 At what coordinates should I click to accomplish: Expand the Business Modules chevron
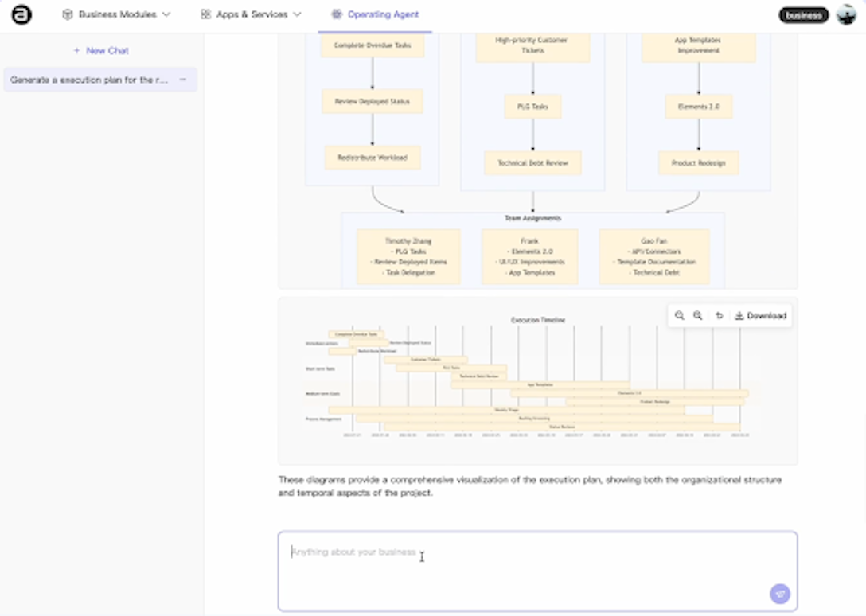pyautogui.click(x=166, y=14)
